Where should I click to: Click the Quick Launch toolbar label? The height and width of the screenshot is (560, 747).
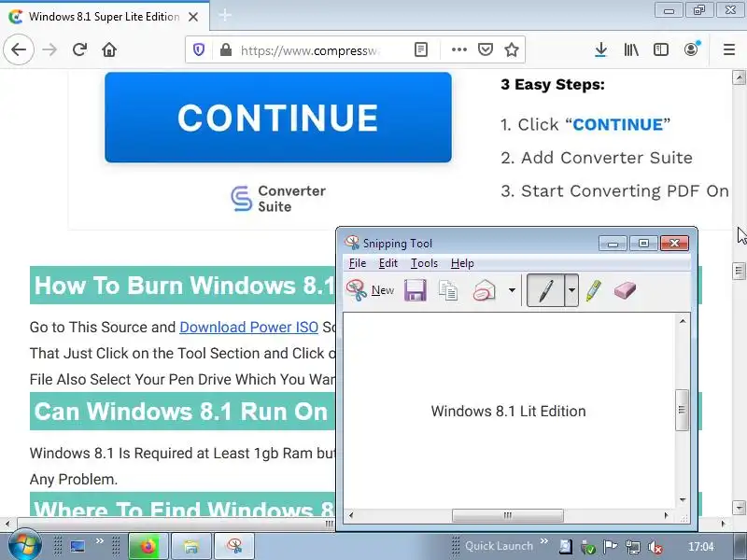point(499,546)
